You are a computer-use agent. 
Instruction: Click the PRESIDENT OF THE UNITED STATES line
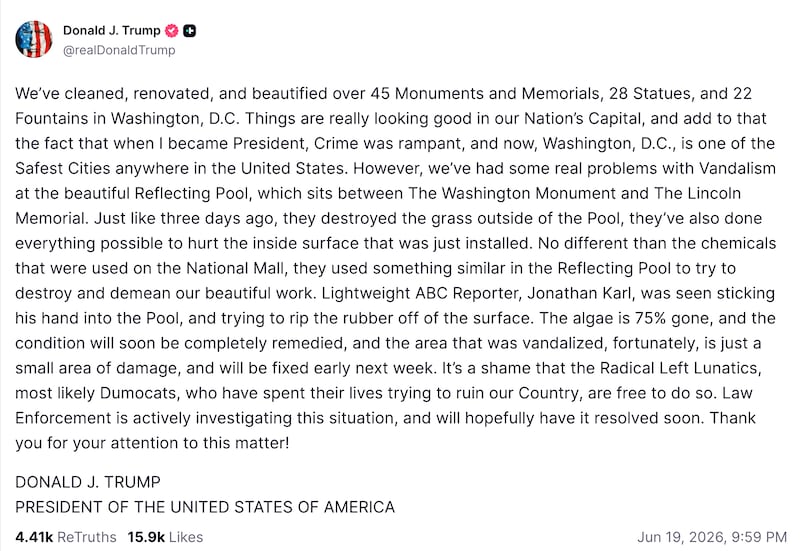point(205,507)
